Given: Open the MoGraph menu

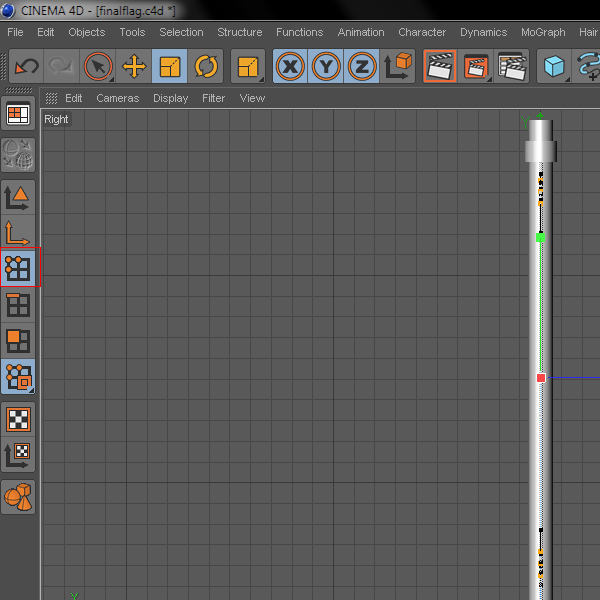Looking at the screenshot, I should pyautogui.click(x=543, y=32).
